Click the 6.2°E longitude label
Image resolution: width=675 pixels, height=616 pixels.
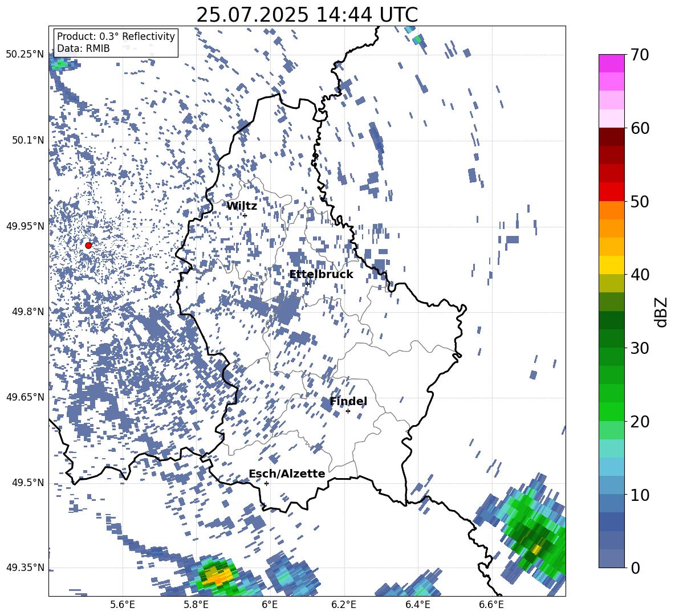point(344,605)
